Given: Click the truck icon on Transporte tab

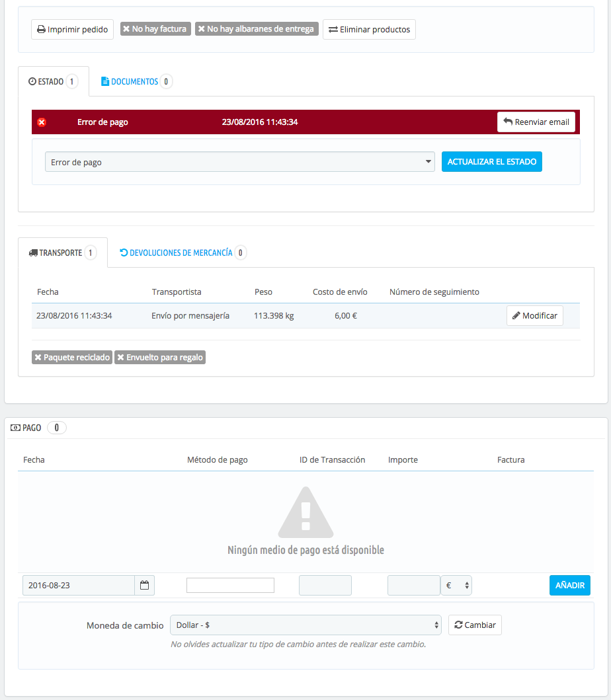Looking at the screenshot, I should pyautogui.click(x=33, y=253).
